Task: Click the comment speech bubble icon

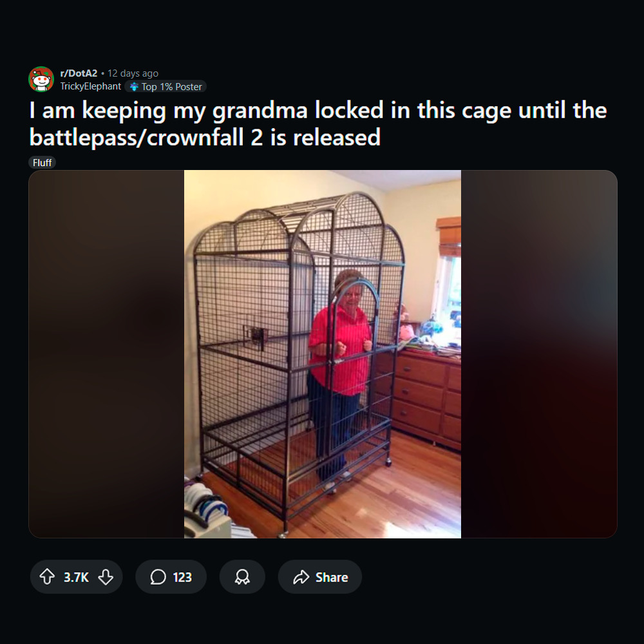Action: click(158, 576)
